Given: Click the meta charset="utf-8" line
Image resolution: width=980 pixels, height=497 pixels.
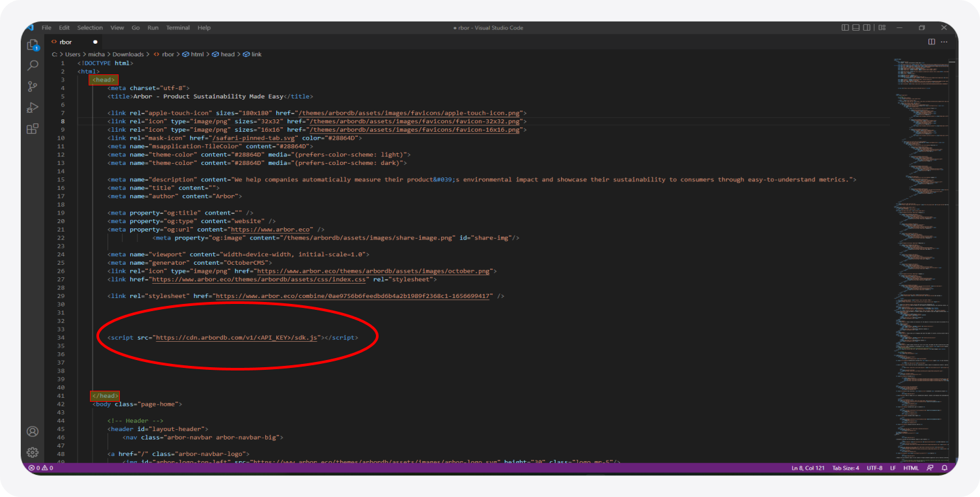Looking at the screenshot, I should pyautogui.click(x=149, y=88).
